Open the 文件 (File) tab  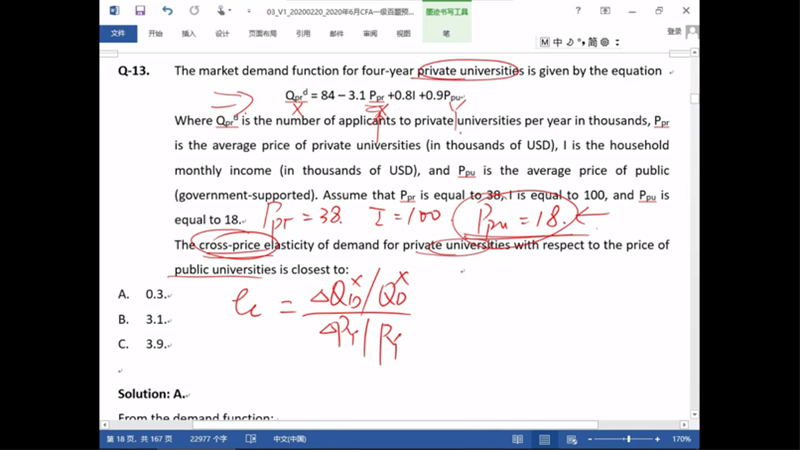118,33
